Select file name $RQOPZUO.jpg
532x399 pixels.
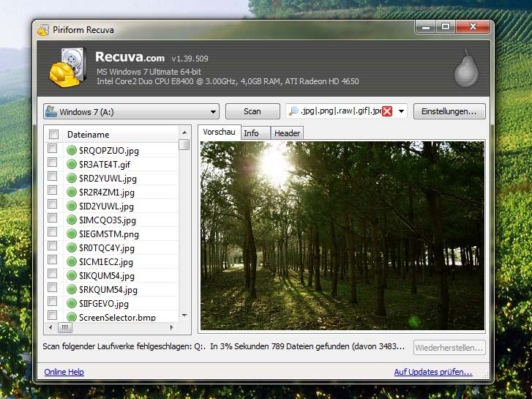(x=109, y=150)
